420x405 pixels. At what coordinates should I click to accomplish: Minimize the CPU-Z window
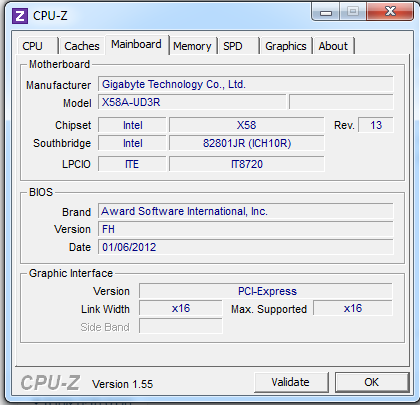tap(326, 12)
